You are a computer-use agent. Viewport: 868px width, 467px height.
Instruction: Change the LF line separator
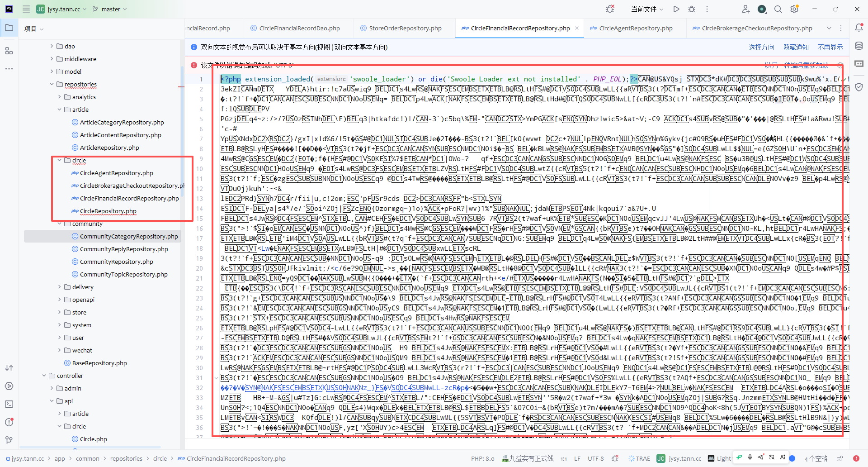click(x=577, y=458)
